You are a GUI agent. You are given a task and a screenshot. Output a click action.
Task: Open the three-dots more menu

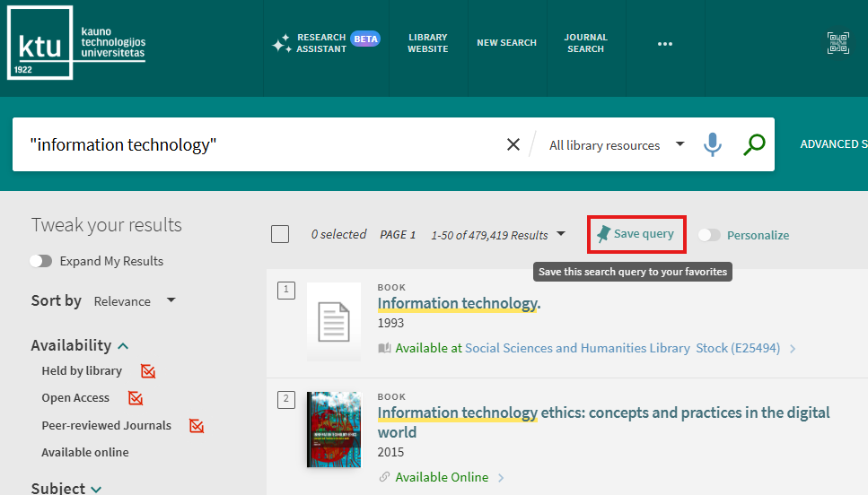pyautogui.click(x=664, y=43)
